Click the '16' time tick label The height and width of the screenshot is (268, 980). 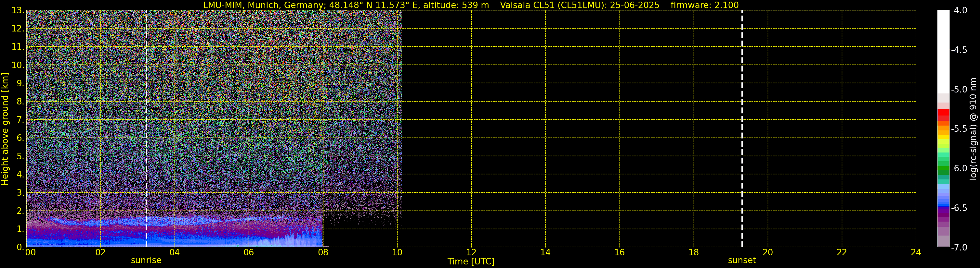[620, 252]
